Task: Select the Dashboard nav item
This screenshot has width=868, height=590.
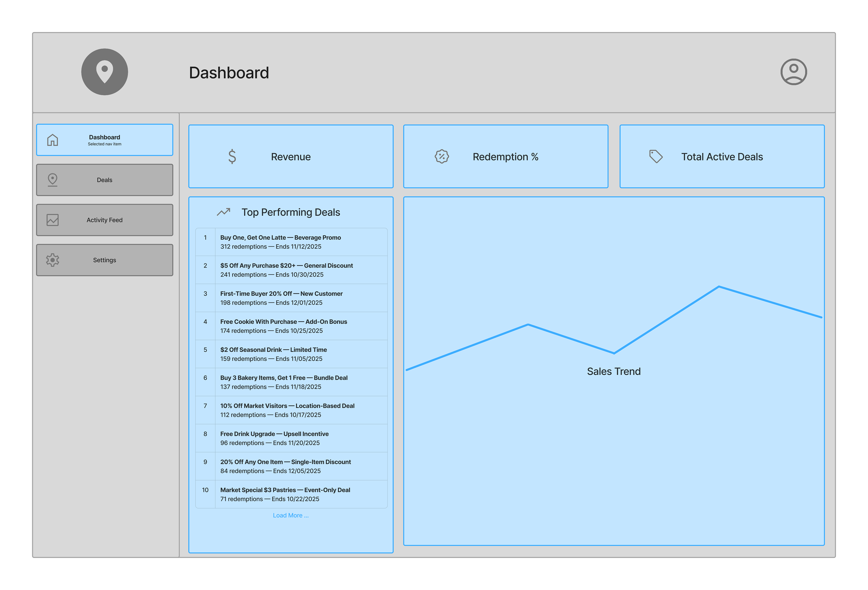Action: (105, 140)
